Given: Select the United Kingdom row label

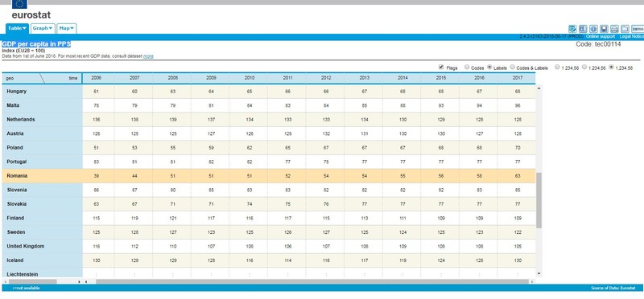Looking at the screenshot, I should 26,247.
